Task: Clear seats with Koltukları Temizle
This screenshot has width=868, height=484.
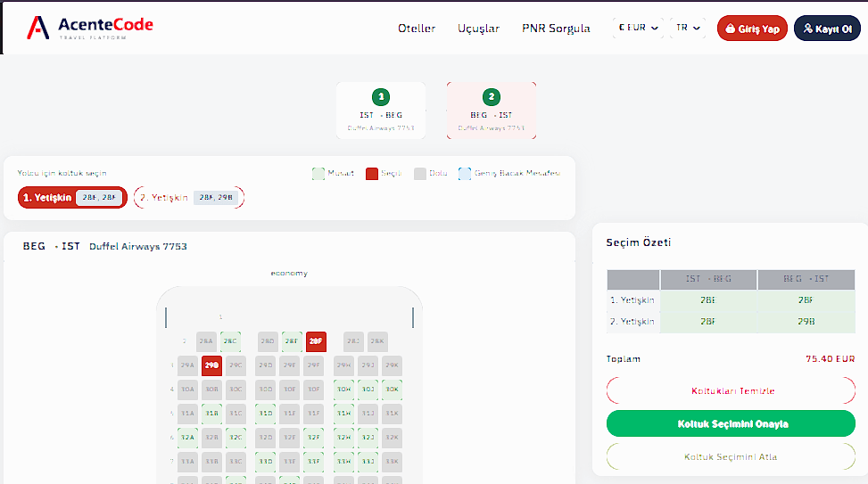Action: [731, 390]
